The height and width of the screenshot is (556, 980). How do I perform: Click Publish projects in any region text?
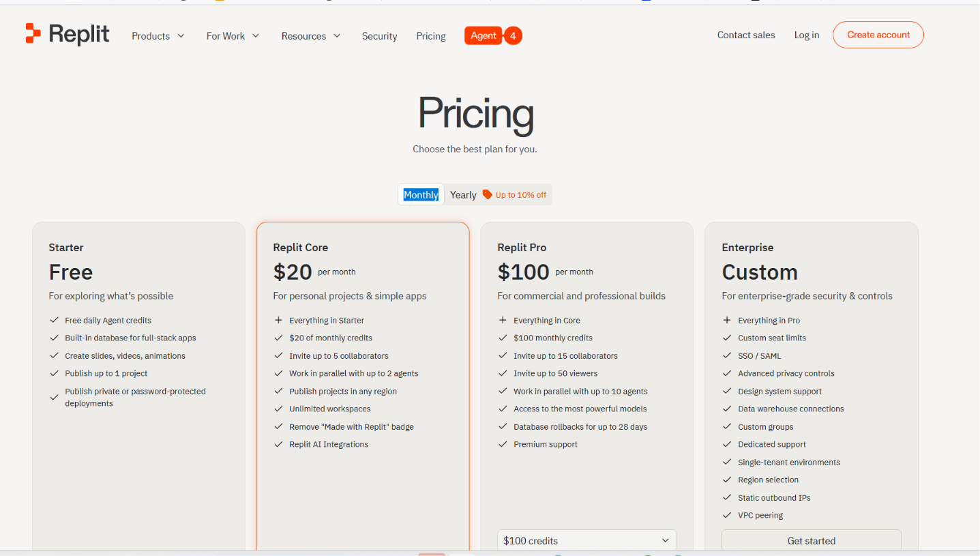[343, 391]
